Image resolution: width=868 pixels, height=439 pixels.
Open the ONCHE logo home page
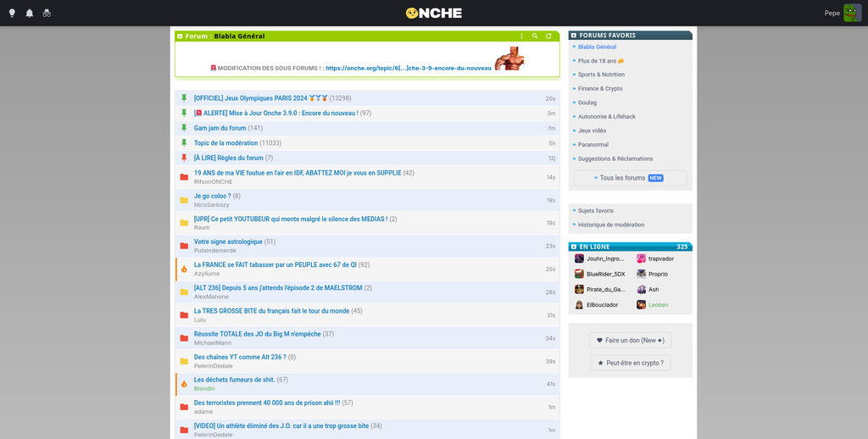(x=433, y=13)
